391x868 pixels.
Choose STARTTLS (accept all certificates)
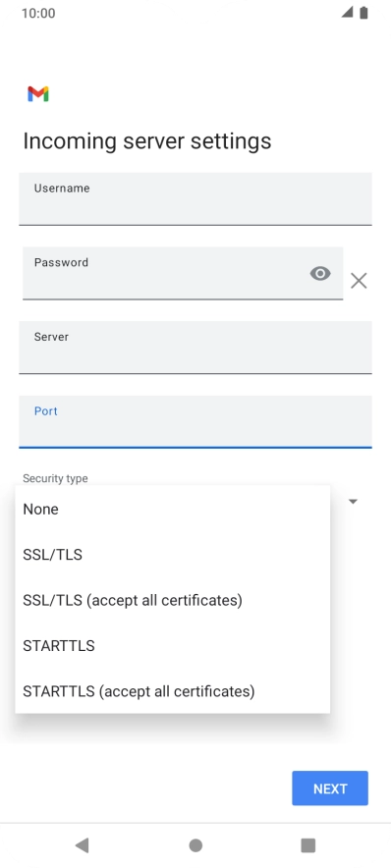(x=173, y=691)
